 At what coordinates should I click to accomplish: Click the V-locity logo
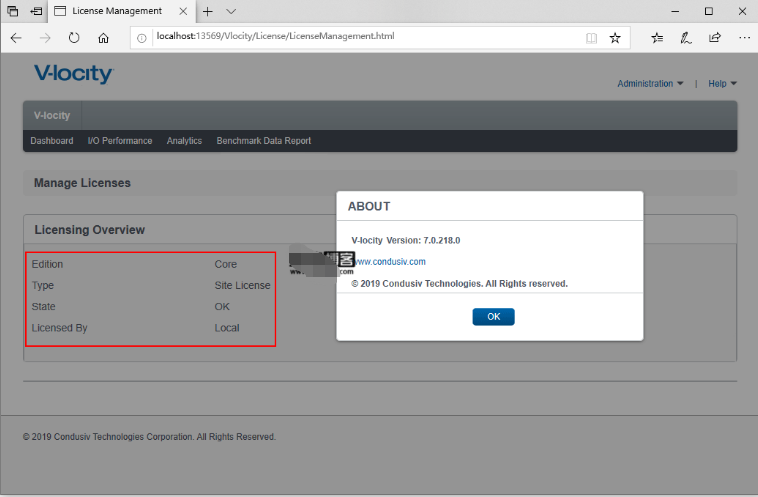tap(73, 73)
